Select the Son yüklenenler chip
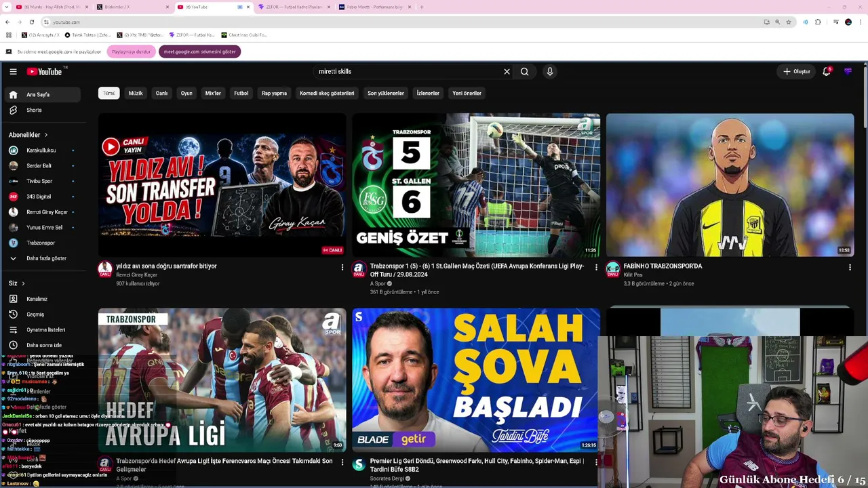This screenshot has height=488, width=868. pyautogui.click(x=386, y=93)
